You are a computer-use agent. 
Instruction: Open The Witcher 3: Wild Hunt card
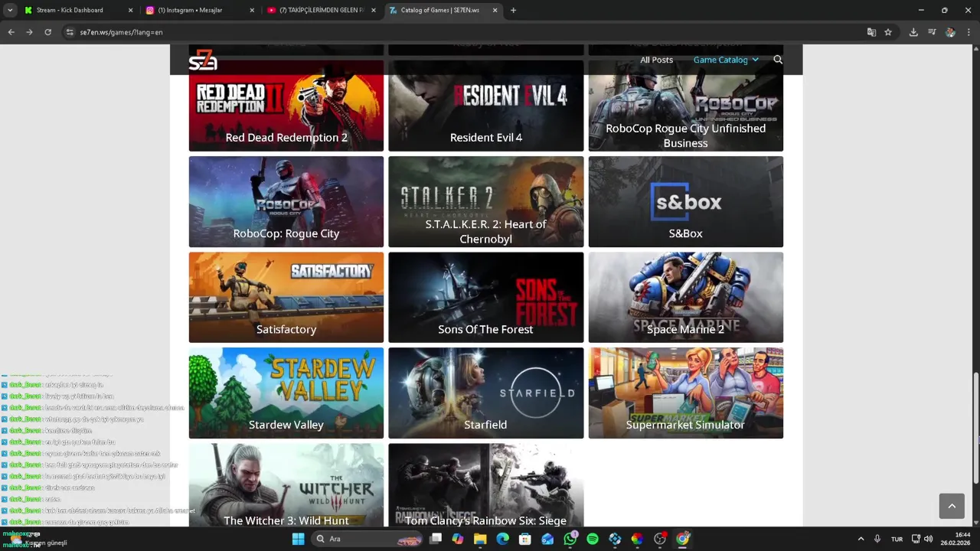[x=286, y=485]
